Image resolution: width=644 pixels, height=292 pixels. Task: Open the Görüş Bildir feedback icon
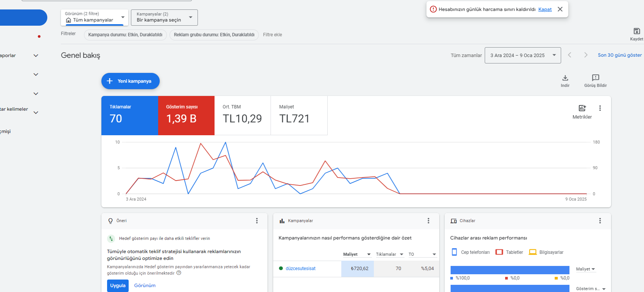point(595,78)
